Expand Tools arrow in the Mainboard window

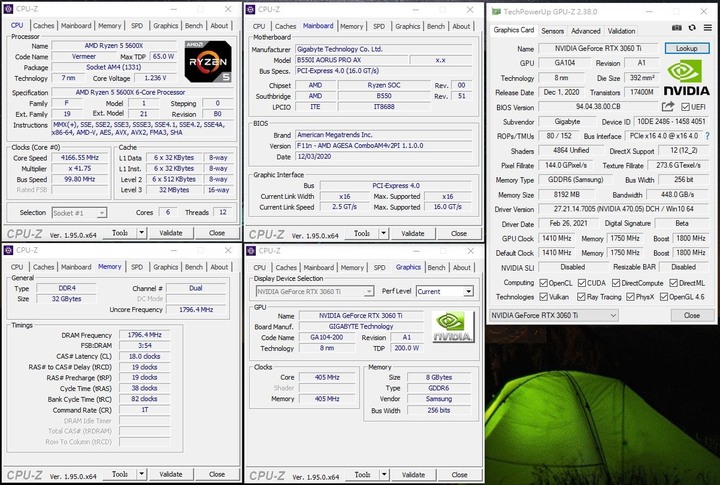(x=383, y=233)
